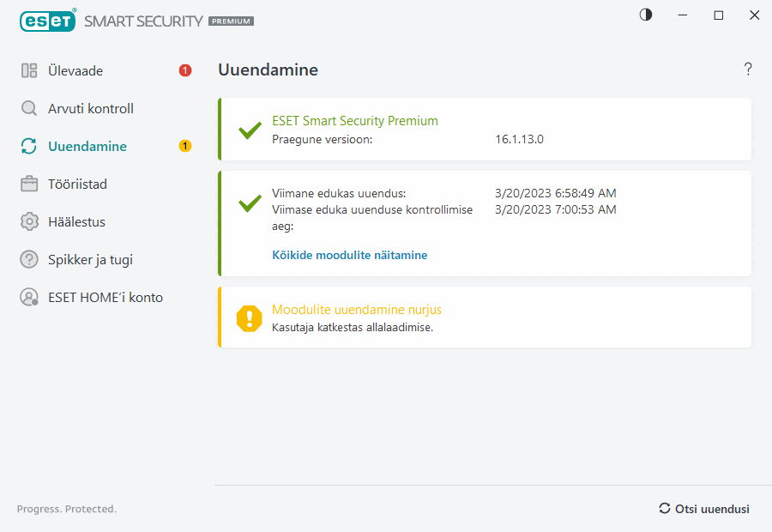This screenshot has height=532, width=772.
Task: Click the Tööriistad briefcase icon
Action: coord(29,184)
